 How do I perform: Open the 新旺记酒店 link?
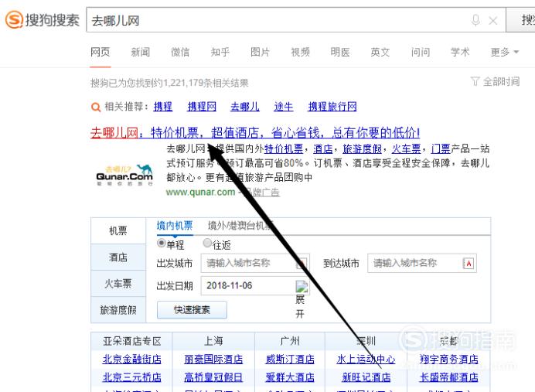pos(366,377)
